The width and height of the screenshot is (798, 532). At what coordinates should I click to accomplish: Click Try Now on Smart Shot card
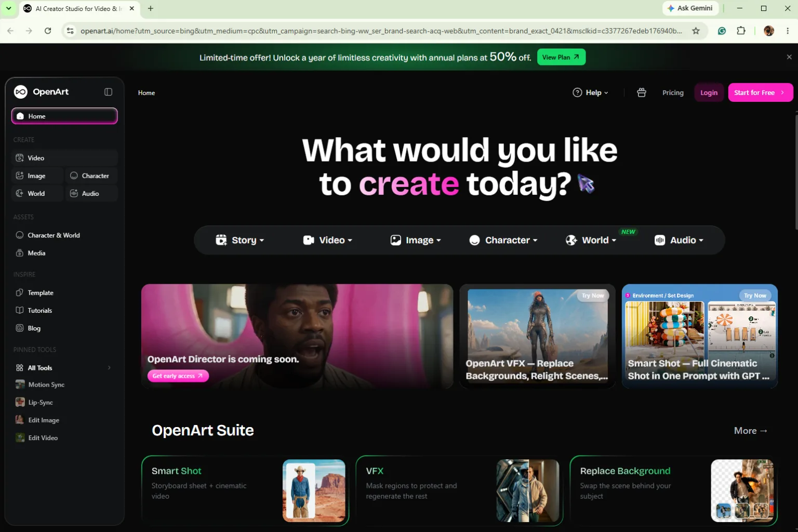pos(755,296)
